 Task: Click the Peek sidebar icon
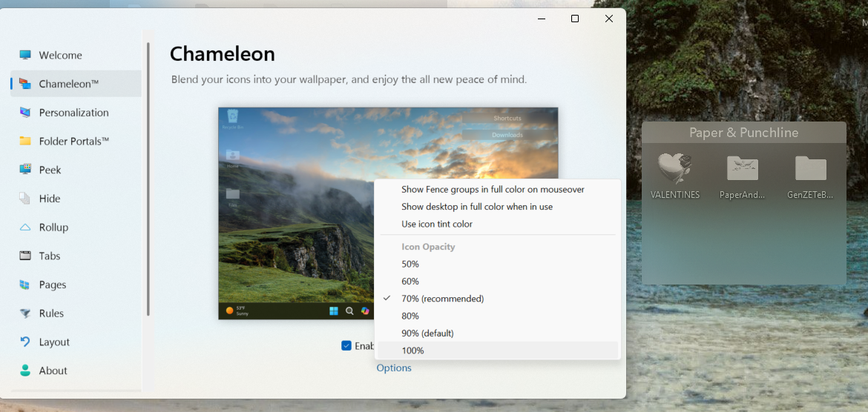(x=25, y=170)
